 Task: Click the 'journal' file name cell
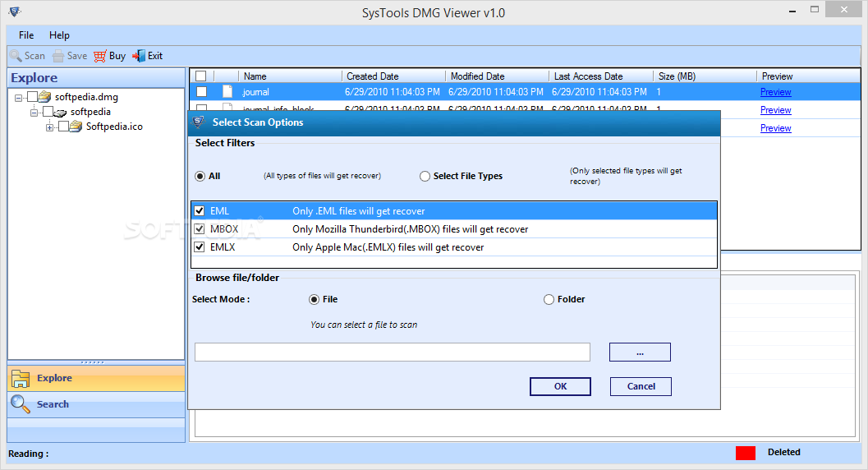[x=255, y=92]
